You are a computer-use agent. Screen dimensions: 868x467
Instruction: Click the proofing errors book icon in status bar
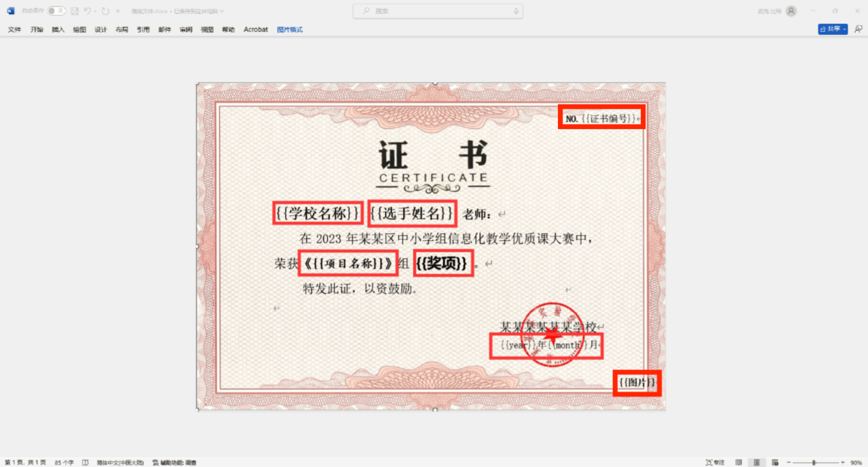(85, 462)
